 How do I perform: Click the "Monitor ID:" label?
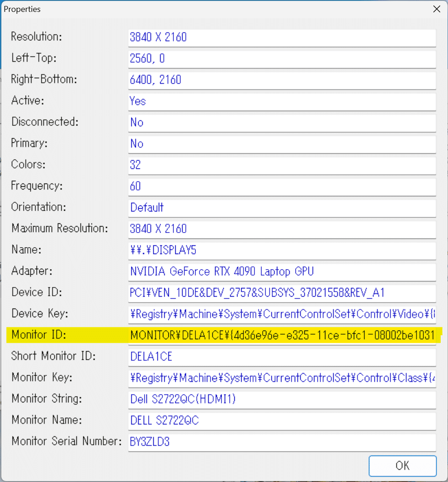(39, 335)
